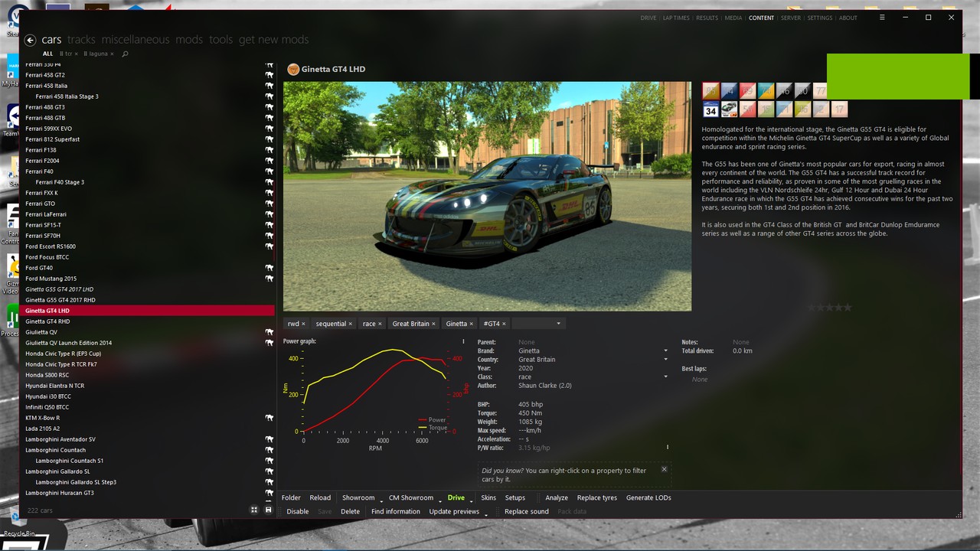Viewport: 980px width, 551px height.
Task: Open the mods section
Action: 189,40
